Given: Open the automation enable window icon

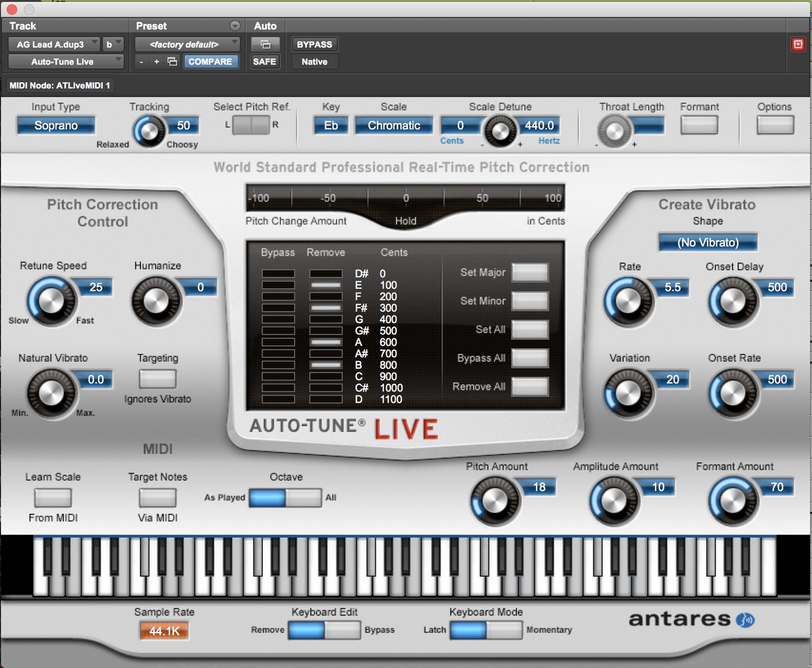Looking at the screenshot, I should [x=265, y=44].
